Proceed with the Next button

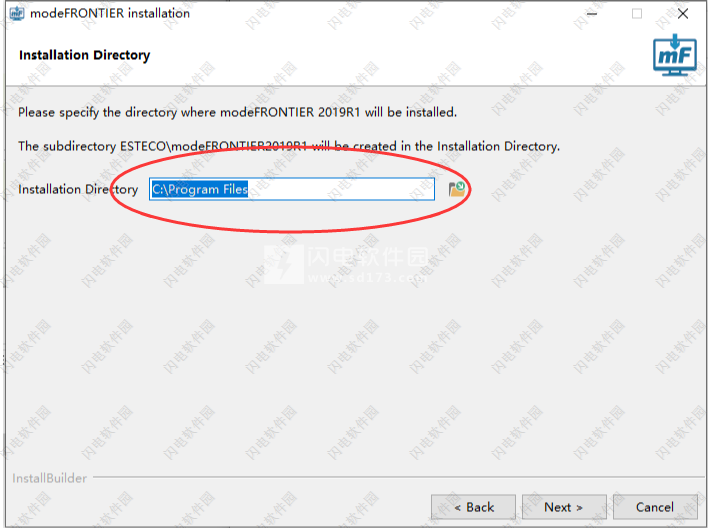(x=564, y=507)
